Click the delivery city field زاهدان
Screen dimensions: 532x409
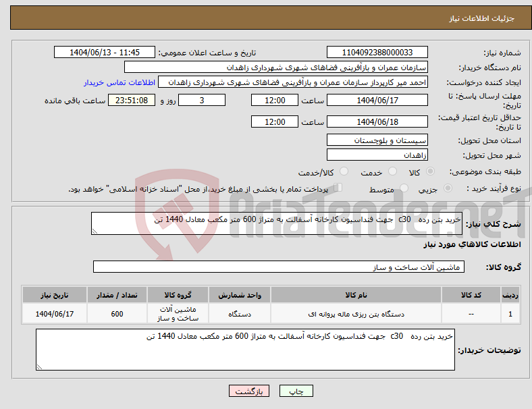pos(377,155)
